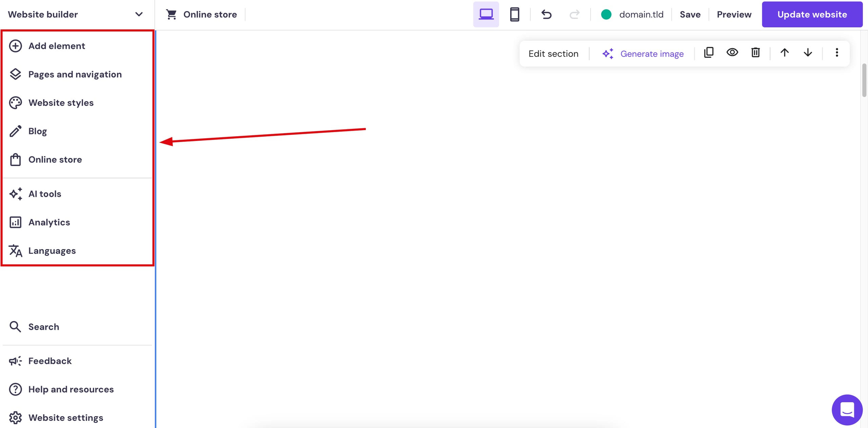
Task: Open the section's three-dot options menu
Action: tap(837, 53)
